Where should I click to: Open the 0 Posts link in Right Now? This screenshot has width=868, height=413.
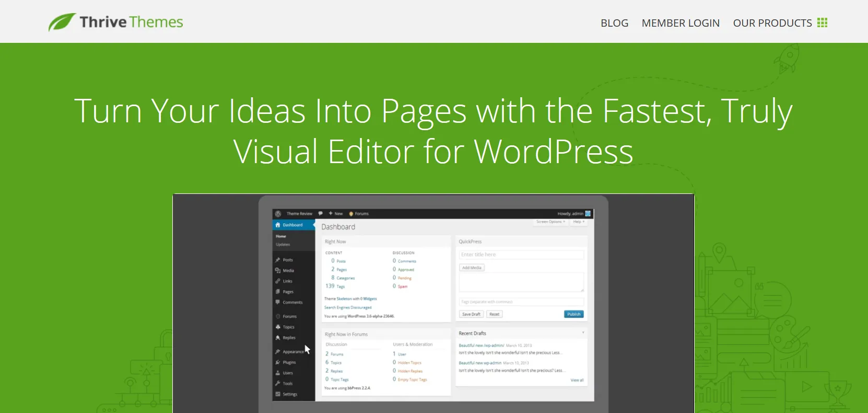[x=338, y=261]
